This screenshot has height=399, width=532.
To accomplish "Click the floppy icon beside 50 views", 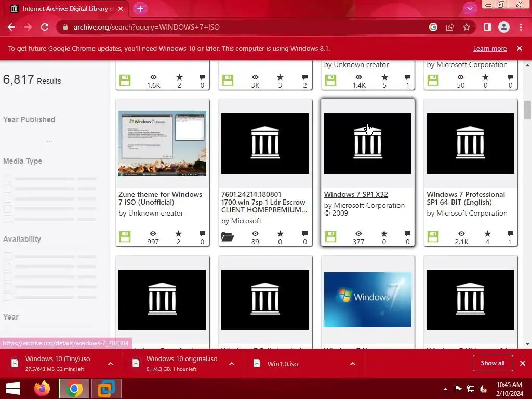I will tap(433, 81).
